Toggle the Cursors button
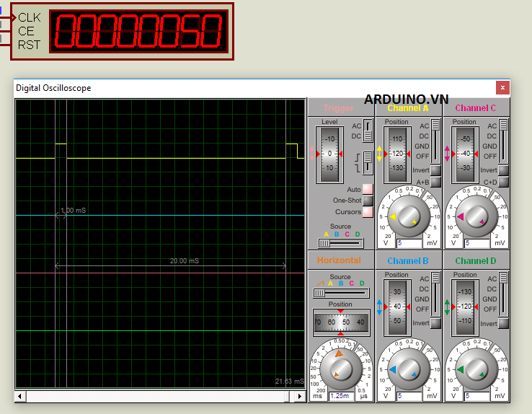The height and width of the screenshot is (414, 532). pos(368,212)
